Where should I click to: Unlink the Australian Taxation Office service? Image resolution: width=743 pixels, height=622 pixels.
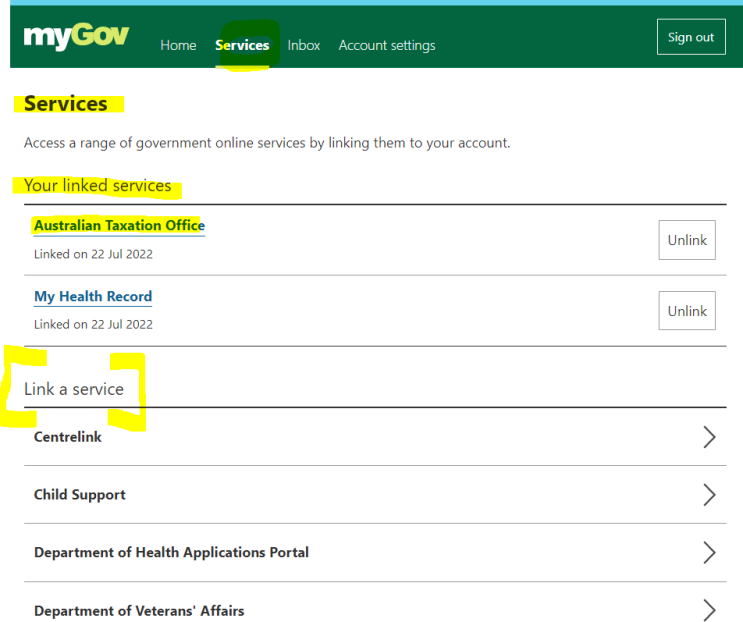click(x=687, y=240)
